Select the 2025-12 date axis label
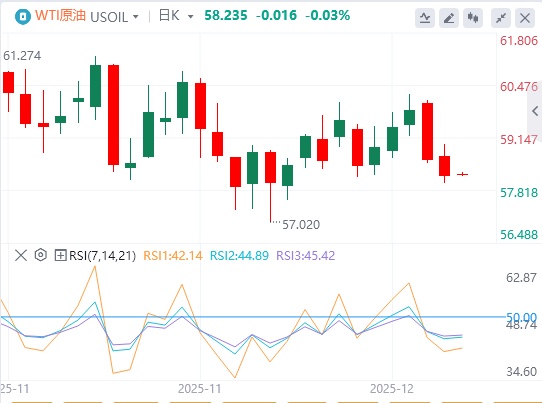This screenshot has height=403, width=542. point(392,389)
